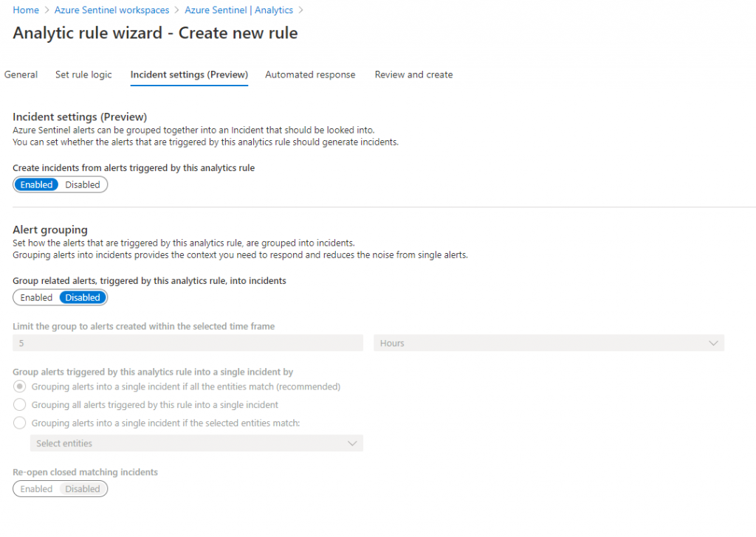This screenshot has width=756, height=537.
Task: Open the Hours time unit dropdown
Action: pos(549,343)
